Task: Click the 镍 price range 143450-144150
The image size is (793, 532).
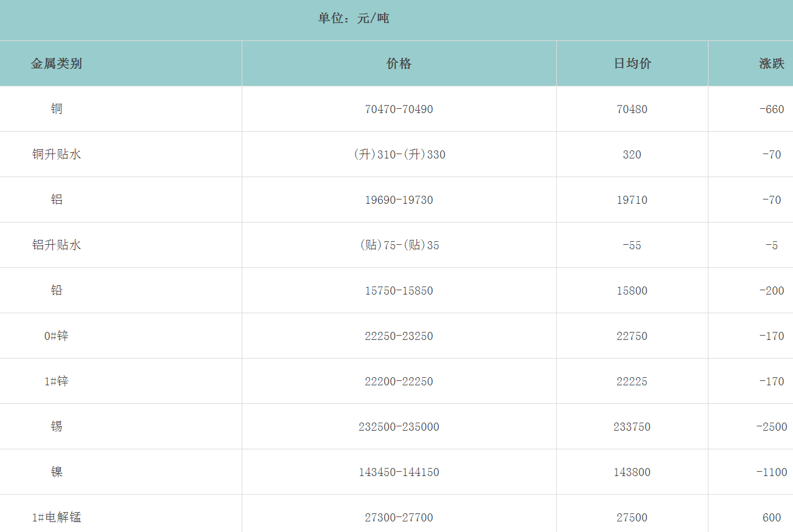Action: [x=399, y=472]
